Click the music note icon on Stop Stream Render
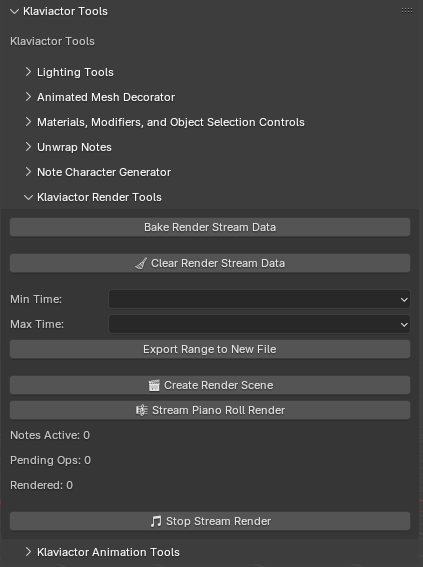Image resolution: width=423 pixels, height=567 pixels. (156, 521)
